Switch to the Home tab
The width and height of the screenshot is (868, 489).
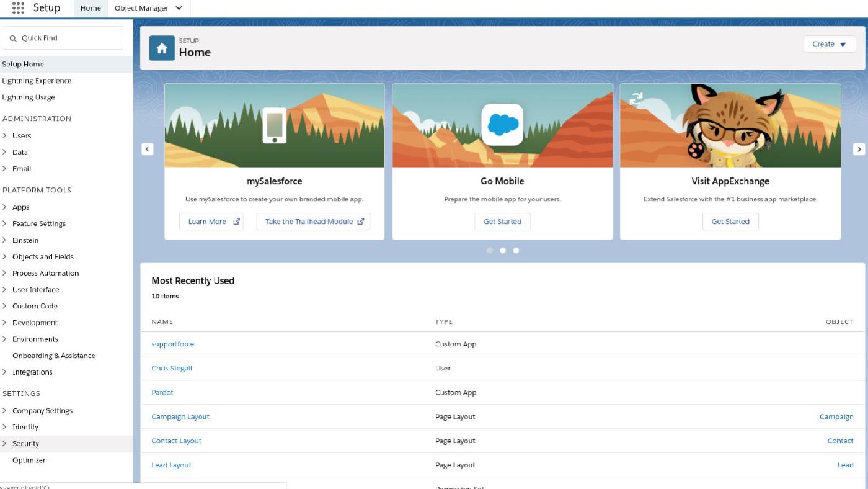pyautogui.click(x=91, y=9)
